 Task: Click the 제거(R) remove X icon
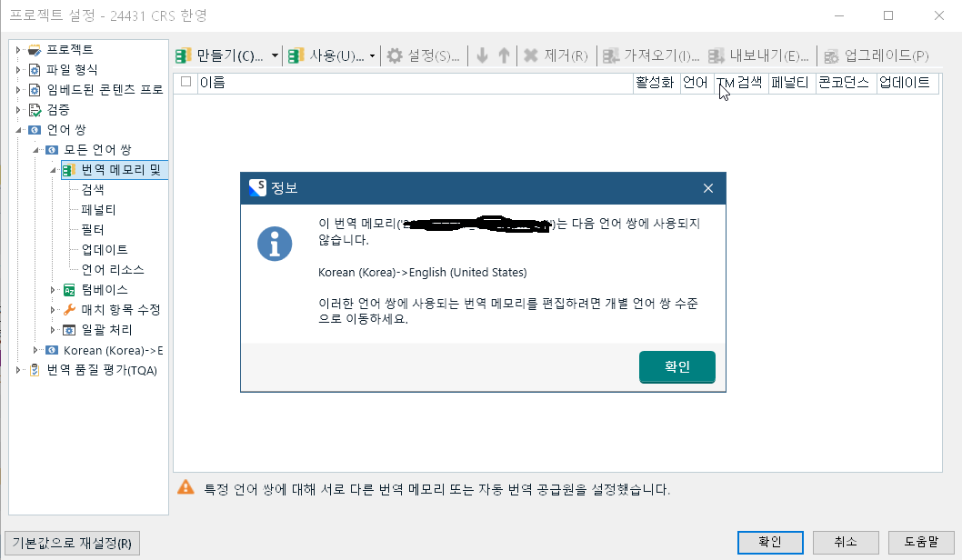click(x=531, y=55)
